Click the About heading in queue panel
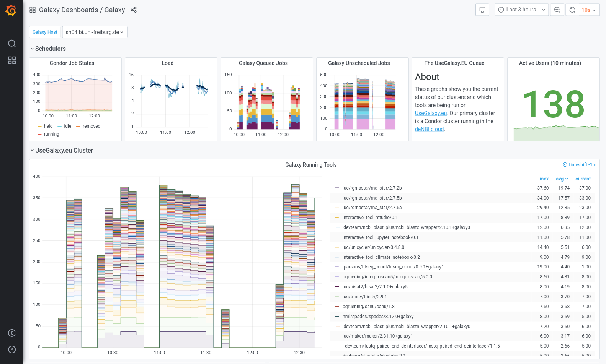 (x=427, y=77)
